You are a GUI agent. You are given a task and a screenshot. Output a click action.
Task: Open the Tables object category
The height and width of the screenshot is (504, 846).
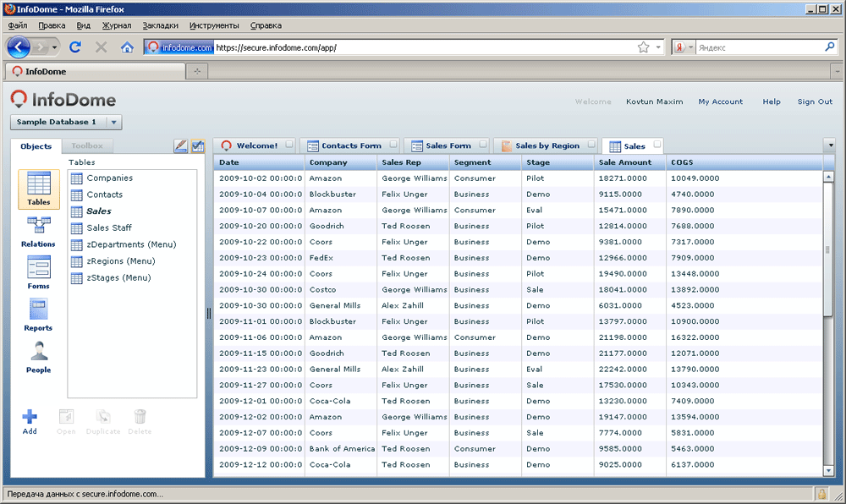pyautogui.click(x=39, y=189)
